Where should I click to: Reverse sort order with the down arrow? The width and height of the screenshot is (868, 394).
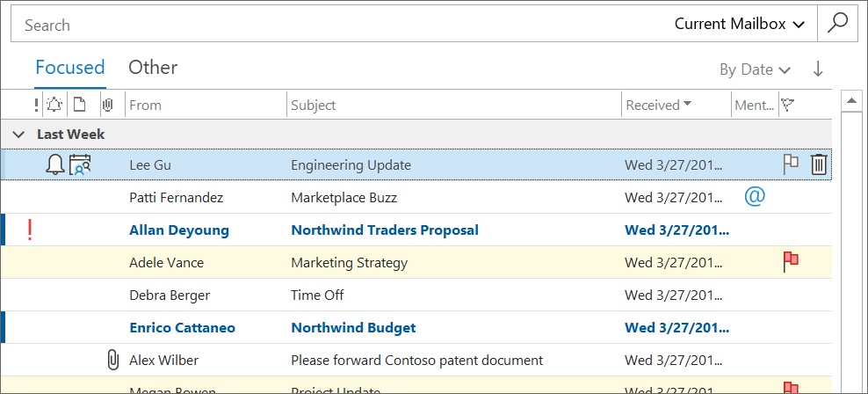click(x=818, y=69)
